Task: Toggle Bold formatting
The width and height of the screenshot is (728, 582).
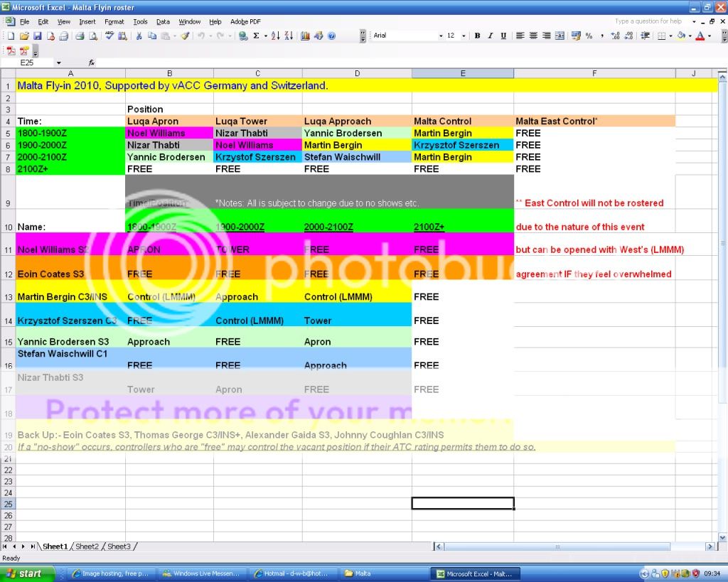Action: 477,36
